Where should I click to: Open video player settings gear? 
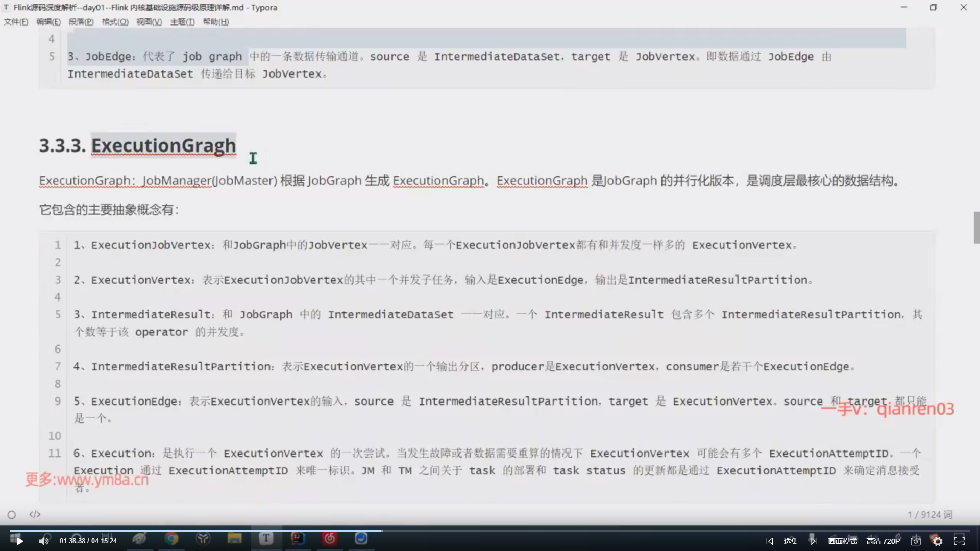[937, 541]
